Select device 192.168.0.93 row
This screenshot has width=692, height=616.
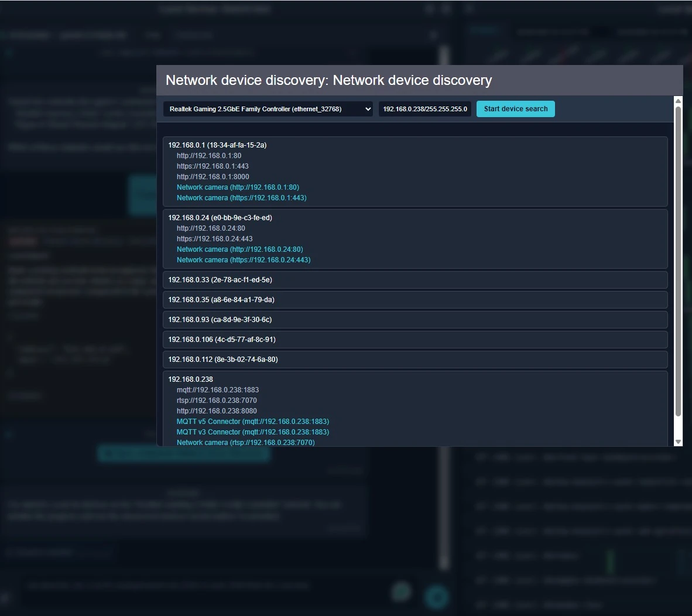pos(415,320)
